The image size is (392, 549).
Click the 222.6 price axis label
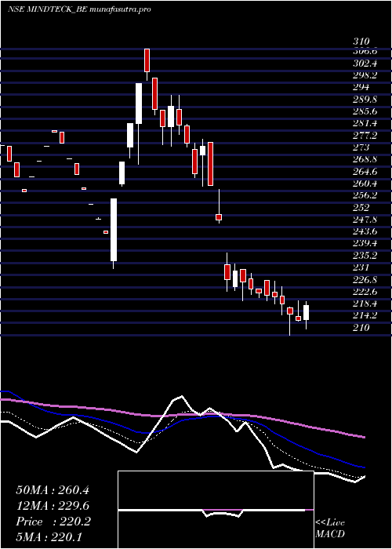point(365,291)
